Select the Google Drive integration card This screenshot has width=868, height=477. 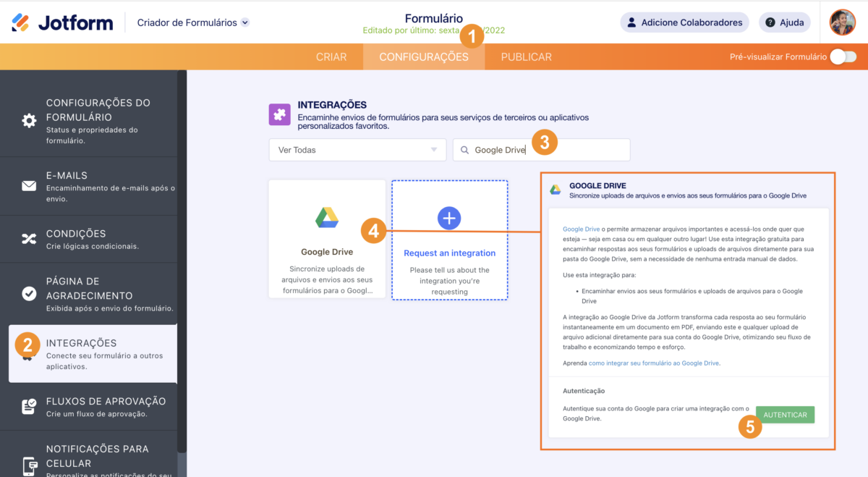(x=327, y=239)
